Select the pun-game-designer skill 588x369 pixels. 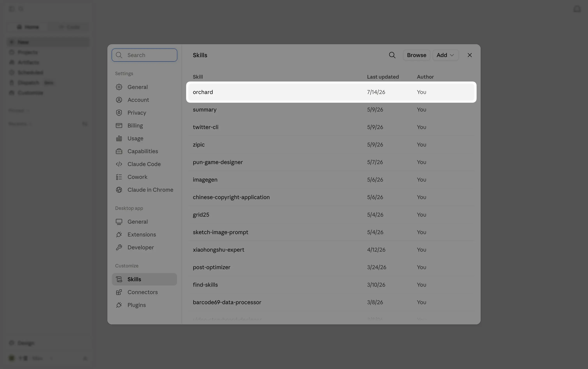[x=331, y=162]
